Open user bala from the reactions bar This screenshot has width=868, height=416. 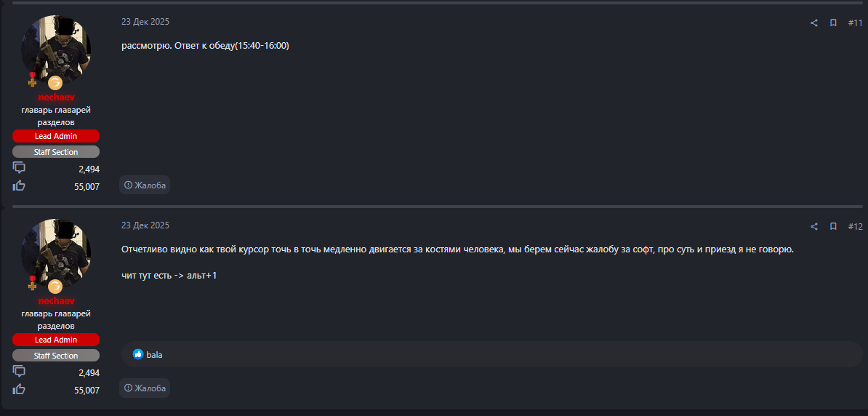point(154,355)
